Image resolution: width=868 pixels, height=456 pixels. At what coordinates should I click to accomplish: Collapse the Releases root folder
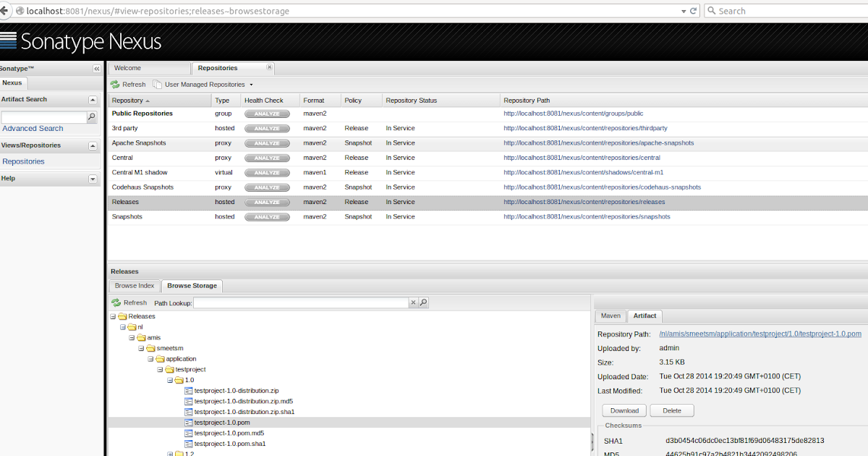click(x=114, y=316)
